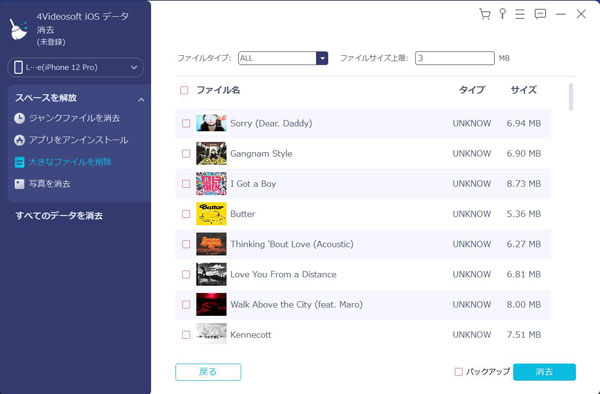Image resolution: width=600 pixels, height=394 pixels.
Task: Click the key registration icon
Action: point(502,14)
